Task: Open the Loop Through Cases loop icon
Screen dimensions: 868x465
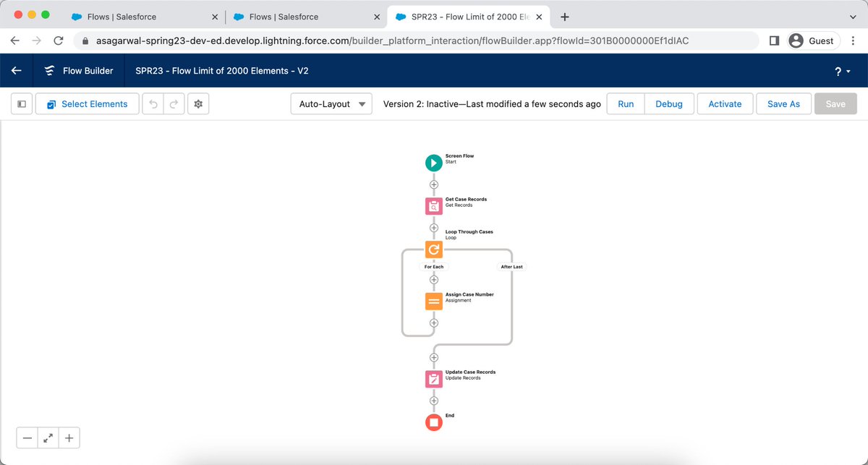Action: click(433, 249)
